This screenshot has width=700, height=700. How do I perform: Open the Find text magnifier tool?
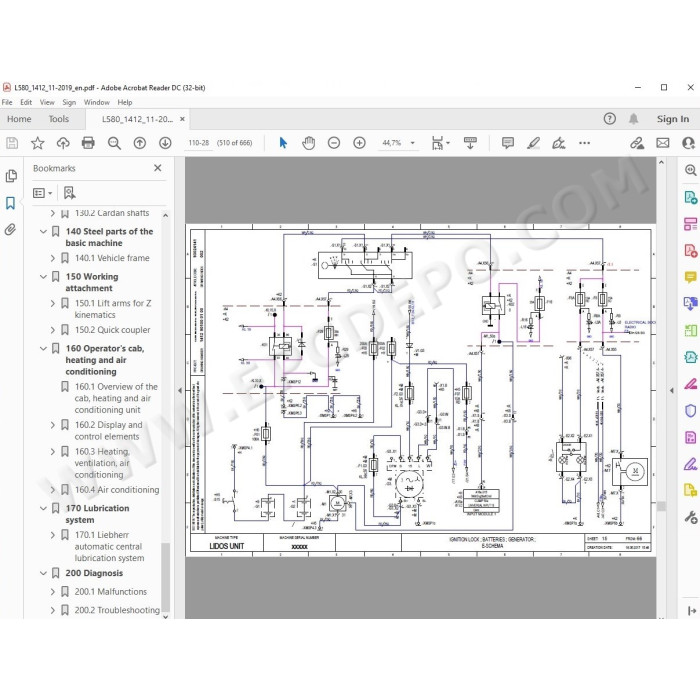click(x=114, y=143)
